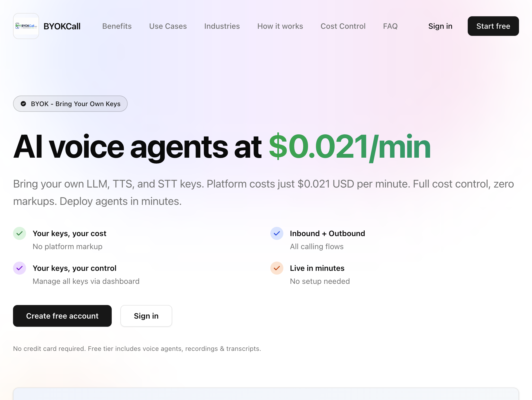Click the Start free button
The image size is (532, 400).
tap(493, 26)
